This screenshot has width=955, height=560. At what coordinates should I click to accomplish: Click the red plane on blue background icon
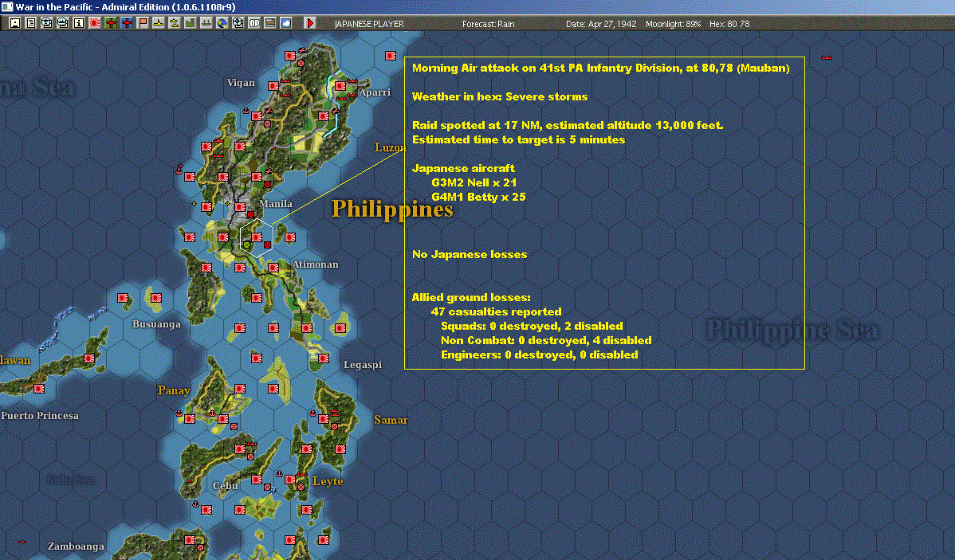tap(127, 23)
